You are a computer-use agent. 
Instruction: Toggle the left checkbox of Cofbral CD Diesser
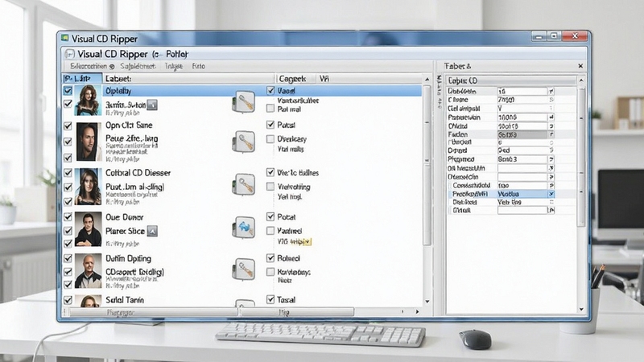tap(68, 173)
